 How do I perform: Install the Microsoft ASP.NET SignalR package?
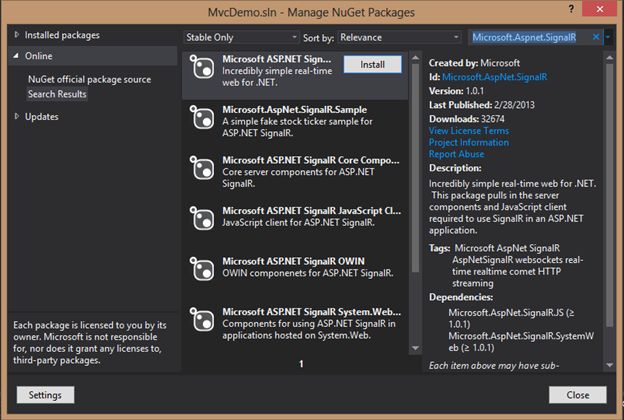click(x=372, y=64)
